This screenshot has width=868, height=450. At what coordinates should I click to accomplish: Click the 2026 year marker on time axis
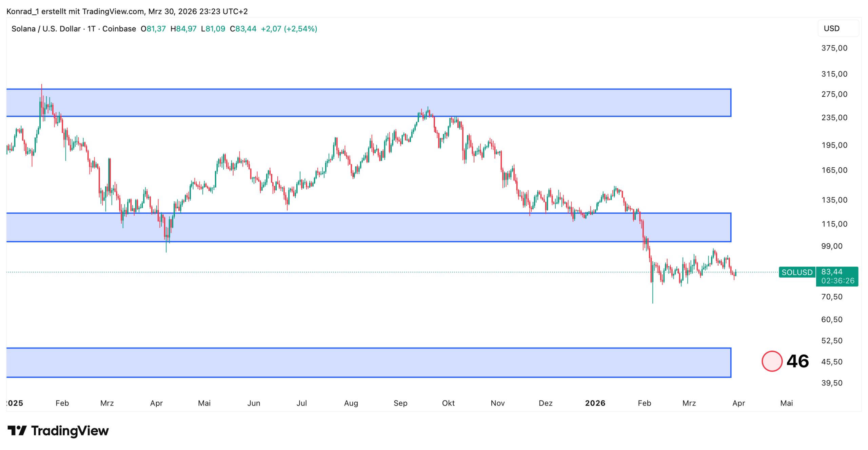coord(595,403)
